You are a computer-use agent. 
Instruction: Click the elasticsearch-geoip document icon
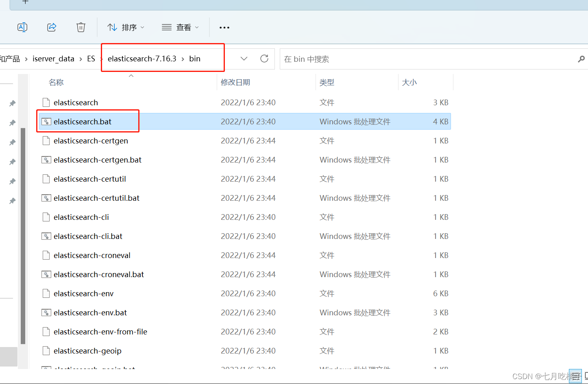point(46,351)
